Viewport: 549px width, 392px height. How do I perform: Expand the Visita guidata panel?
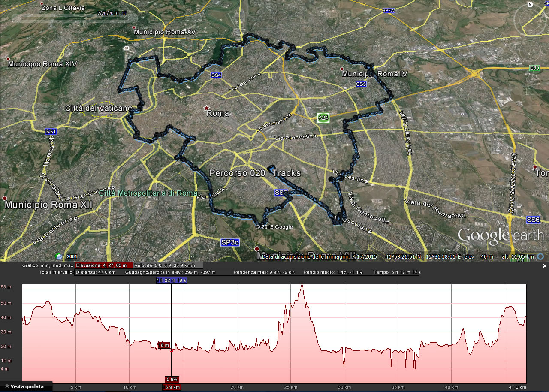[26, 386]
